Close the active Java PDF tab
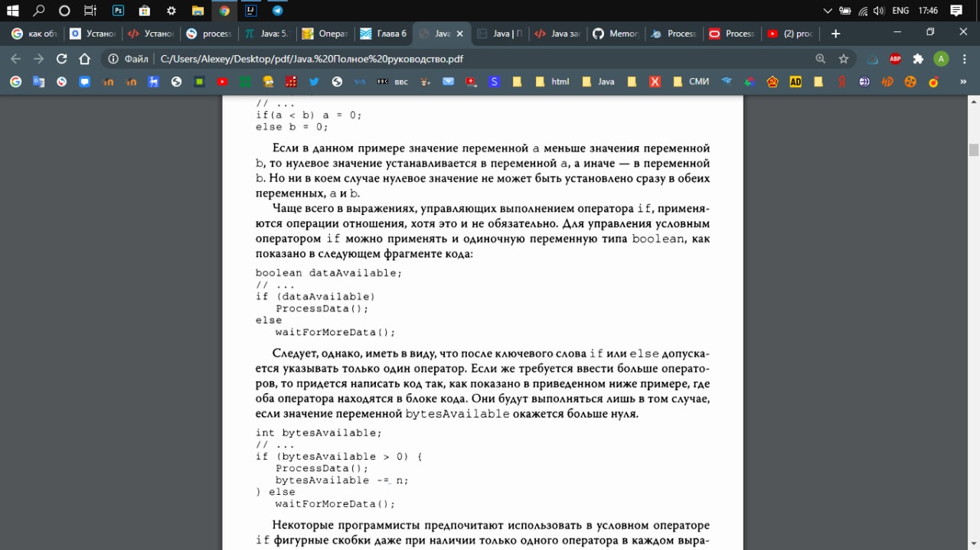The height and width of the screenshot is (550, 980). [459, 34]
